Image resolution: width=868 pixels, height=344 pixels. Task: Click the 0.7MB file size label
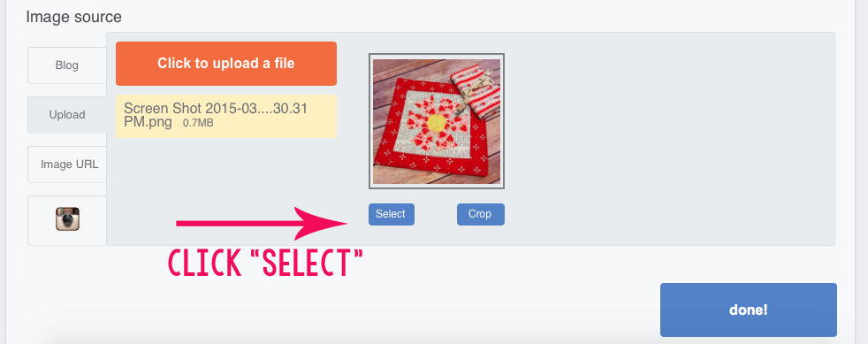coord(198,123)
